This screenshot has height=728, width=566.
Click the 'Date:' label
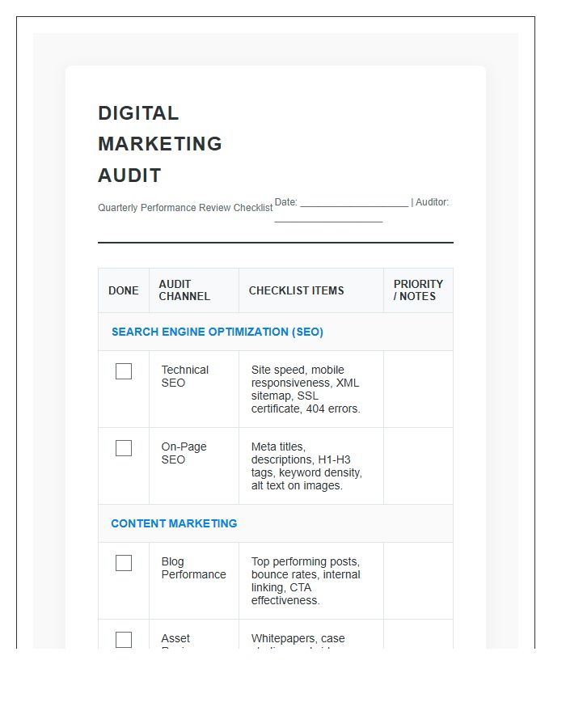click(285, 202)
